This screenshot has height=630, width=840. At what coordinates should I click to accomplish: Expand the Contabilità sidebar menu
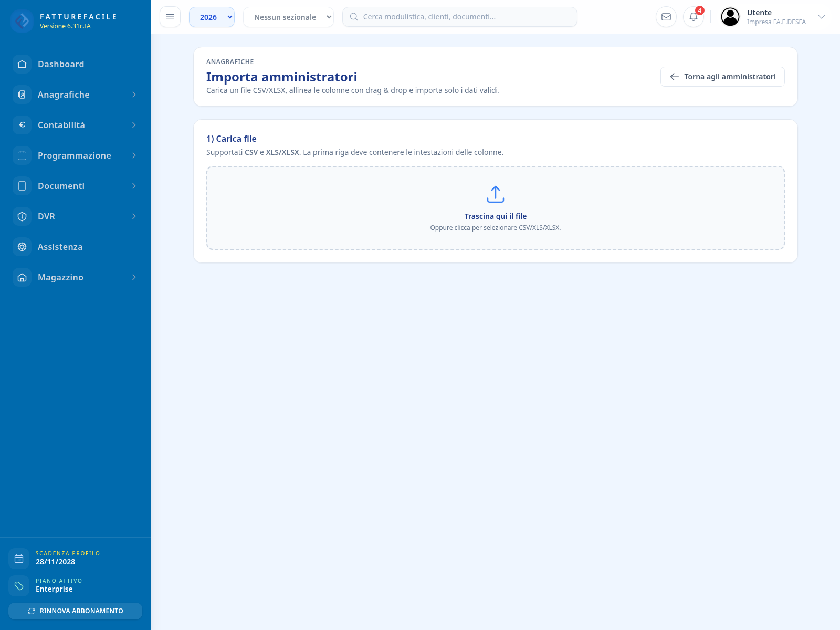[x=76, y=125]
